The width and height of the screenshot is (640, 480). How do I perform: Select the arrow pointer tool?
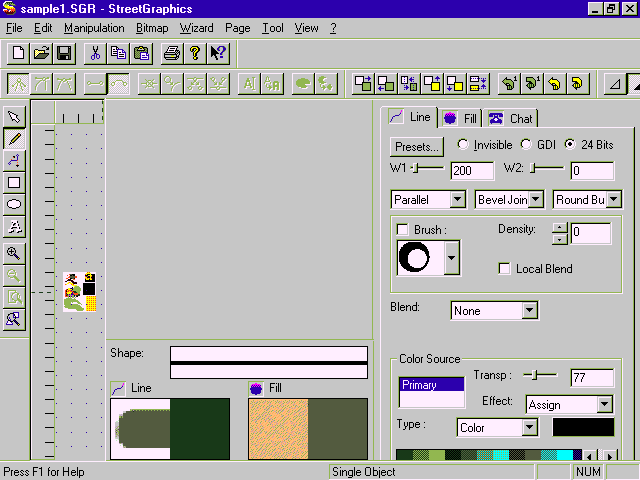point(14,117)
